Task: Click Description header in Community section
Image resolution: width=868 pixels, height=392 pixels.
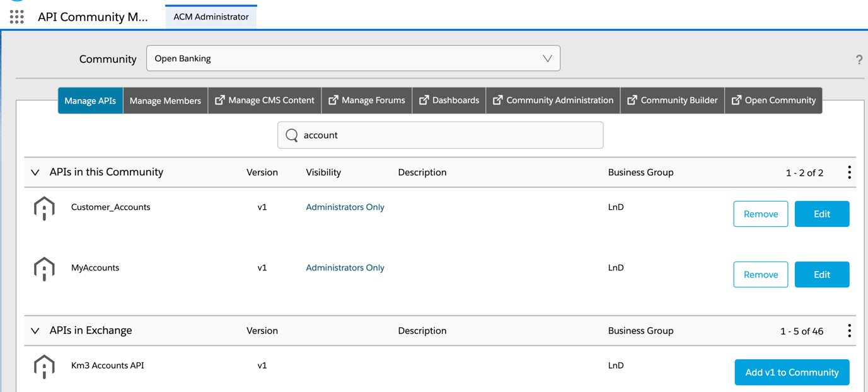Action: coord(422,172)
